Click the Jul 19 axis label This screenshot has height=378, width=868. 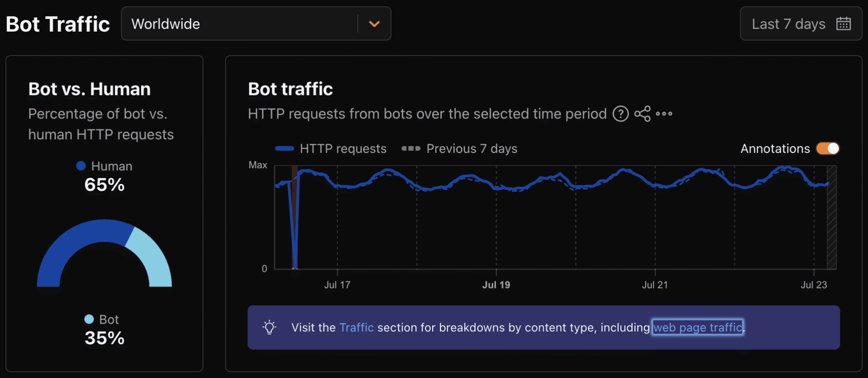click(x=496, y=285)
